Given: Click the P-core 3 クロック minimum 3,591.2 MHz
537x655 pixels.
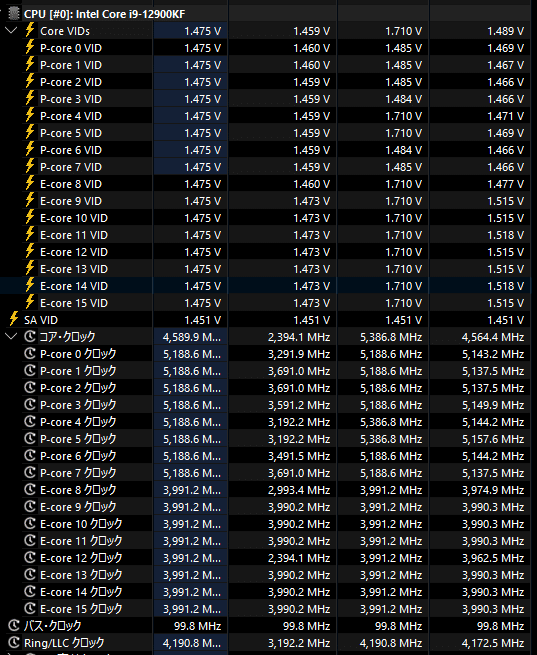Looking at the screenshot, I should point(299,405).
